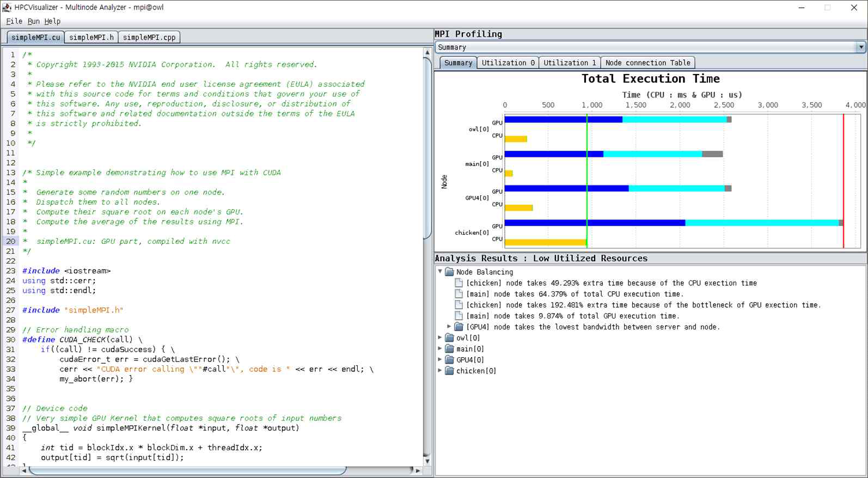
Task: Click the #define CUDA_CHECK(call) line
Action: (x=82, y=340)
